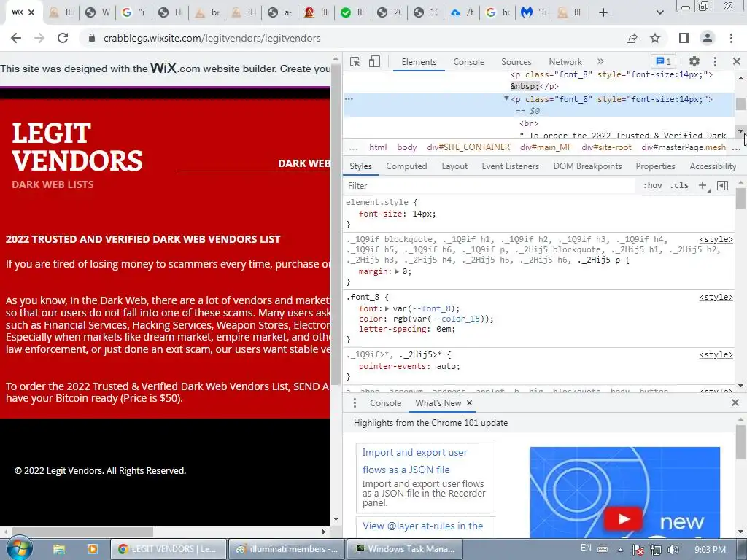Open the Sources tab

(x=516, y=62)
